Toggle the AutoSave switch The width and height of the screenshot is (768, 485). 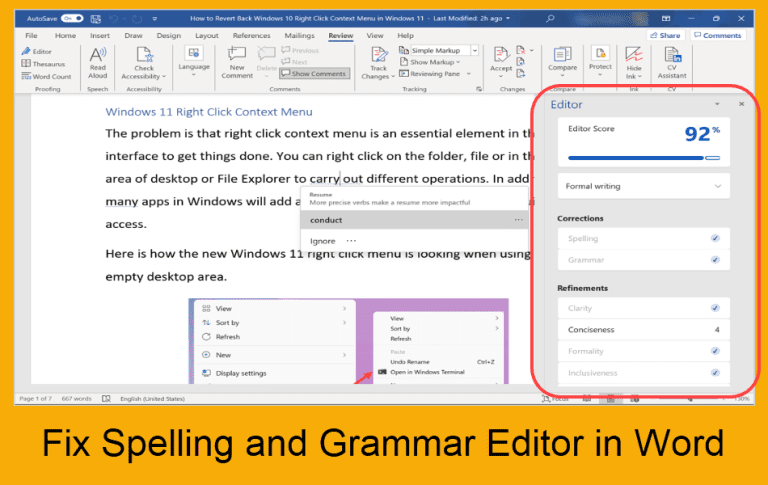coord(72,19)
